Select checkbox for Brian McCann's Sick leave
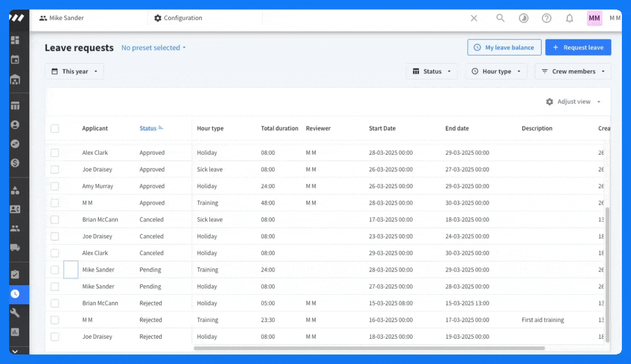631x364 pixels. [55, 219]
